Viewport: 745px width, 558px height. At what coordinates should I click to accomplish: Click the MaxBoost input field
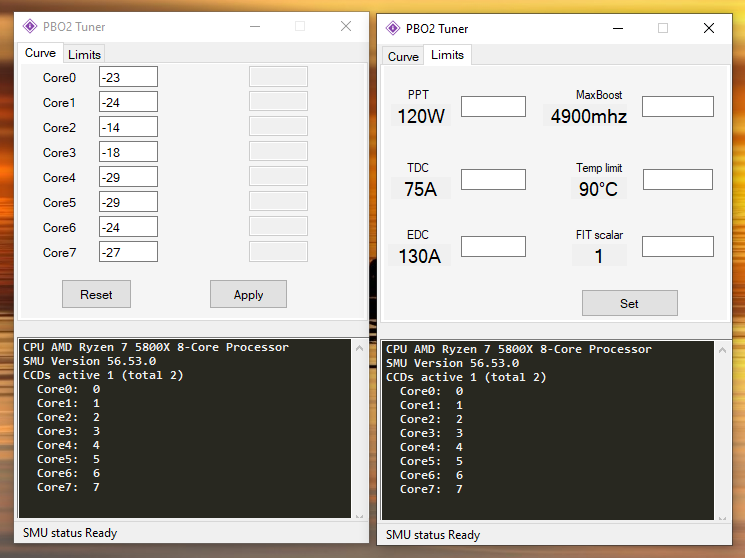tap(678, 106)
